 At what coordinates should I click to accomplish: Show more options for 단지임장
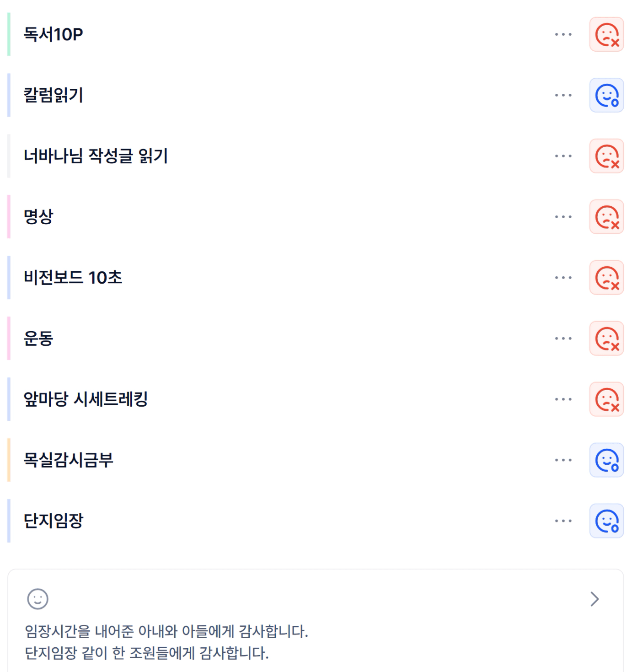[563, 521]
